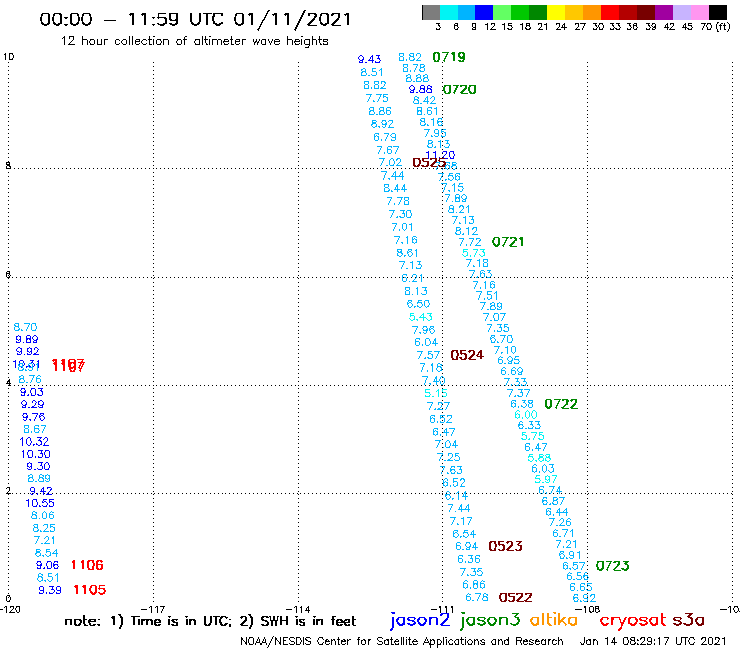Click the wave height value 7.72 near 0721
Screen dimensions: 740x650
click(x=470, y=242)
